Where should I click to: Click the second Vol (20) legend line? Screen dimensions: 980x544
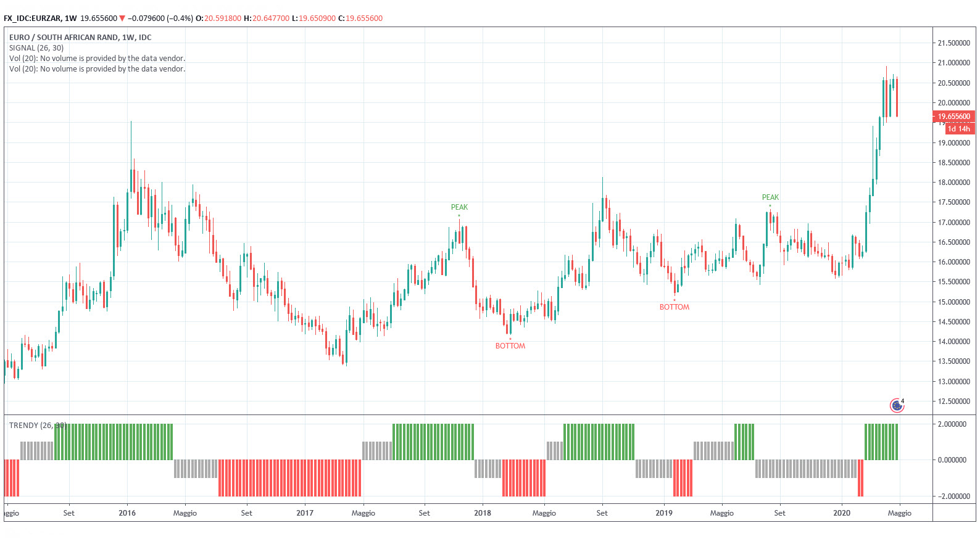[97, 69]
